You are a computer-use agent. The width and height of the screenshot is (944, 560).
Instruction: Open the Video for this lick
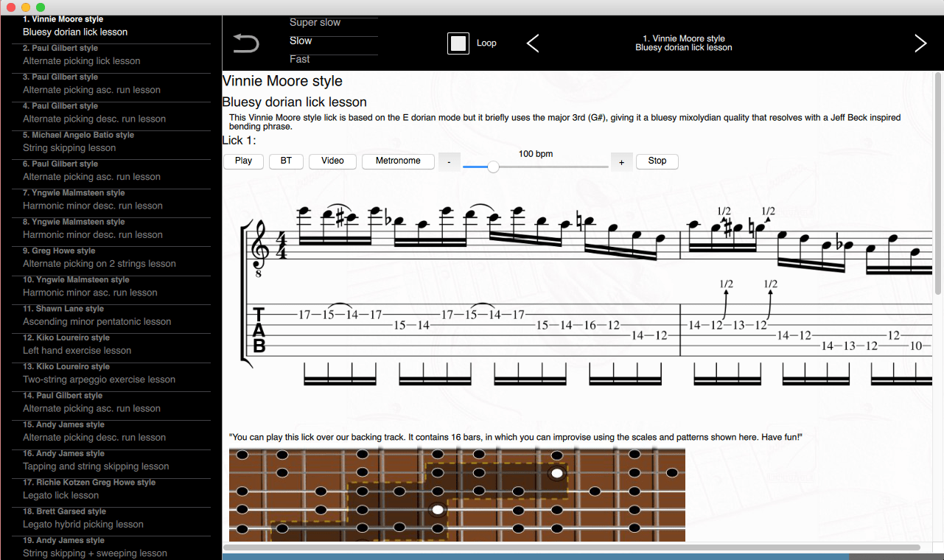[x=332, y=161]
